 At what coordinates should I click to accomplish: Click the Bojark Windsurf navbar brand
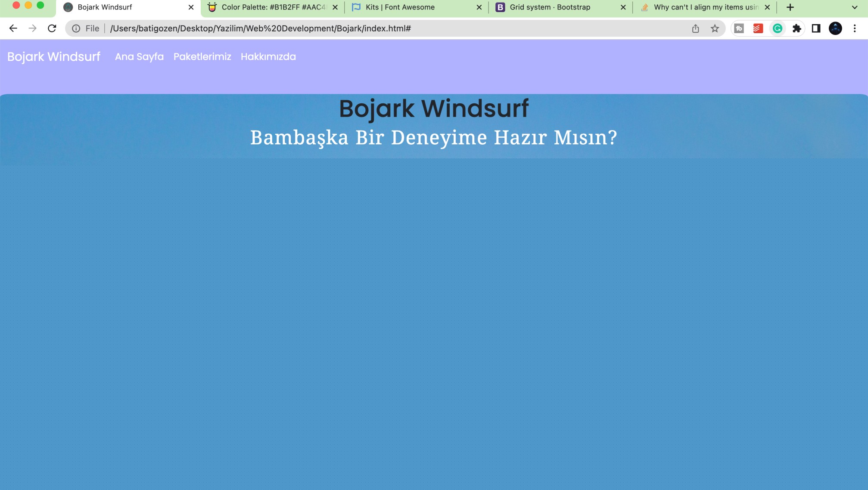(54, 57)
